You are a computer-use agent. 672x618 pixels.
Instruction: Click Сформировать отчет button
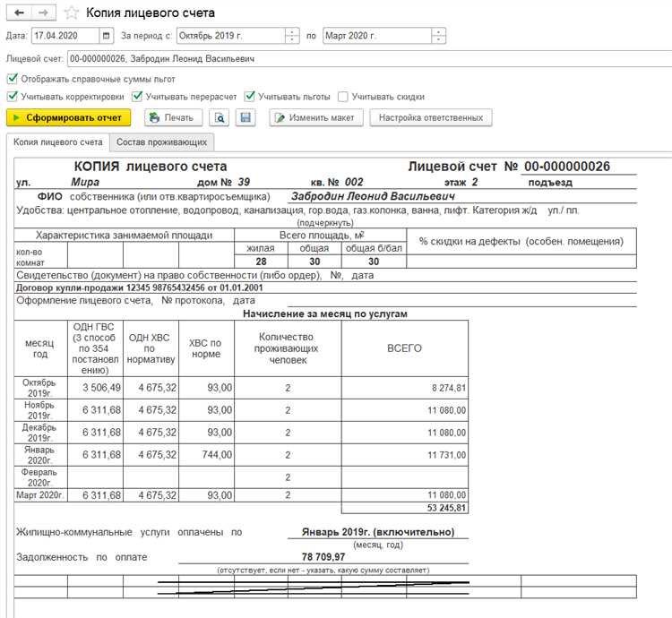click(69, 117)
